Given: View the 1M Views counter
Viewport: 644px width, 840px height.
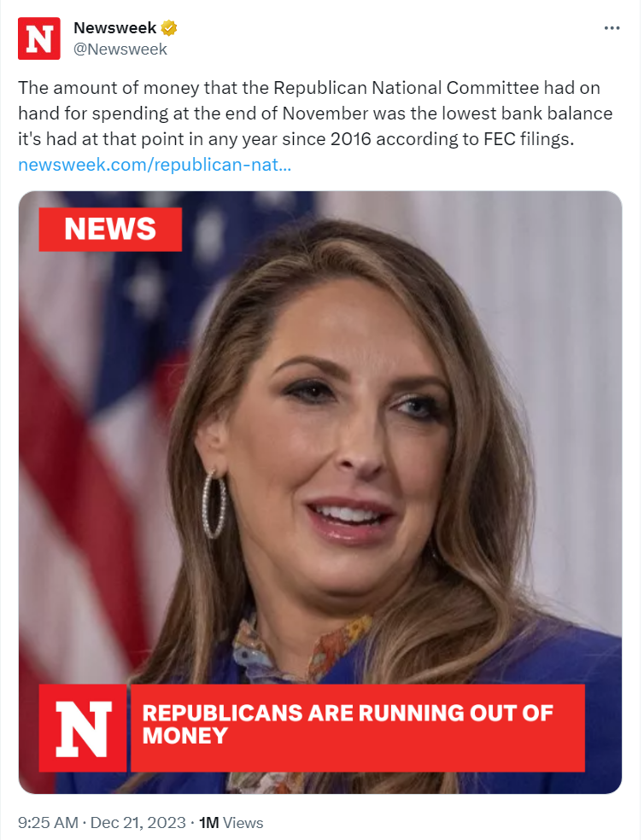Looking at the screenshot, I should click(x=231, y=822).
